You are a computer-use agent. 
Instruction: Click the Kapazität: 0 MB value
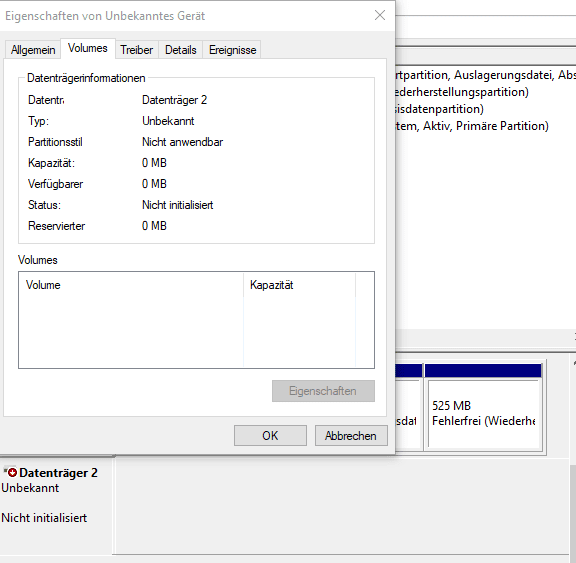point(154,163)
